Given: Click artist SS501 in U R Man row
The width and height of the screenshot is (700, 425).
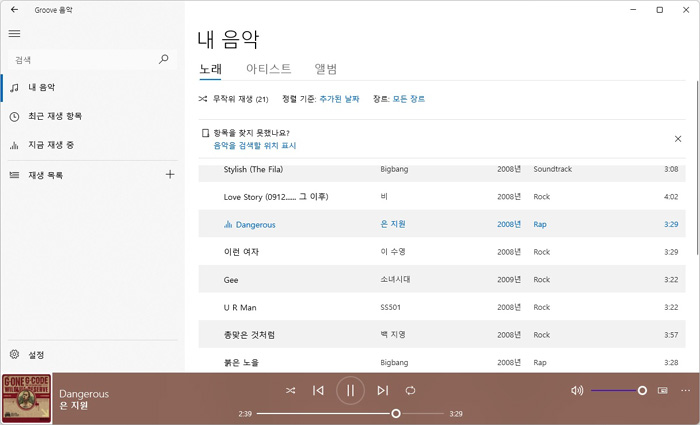Looking at the screenshot, I should [391, 307].
